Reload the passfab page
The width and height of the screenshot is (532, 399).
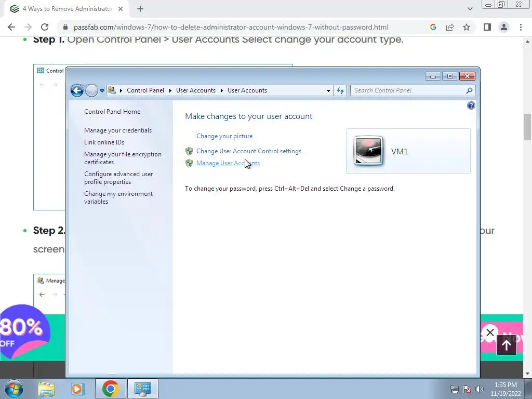45,27
